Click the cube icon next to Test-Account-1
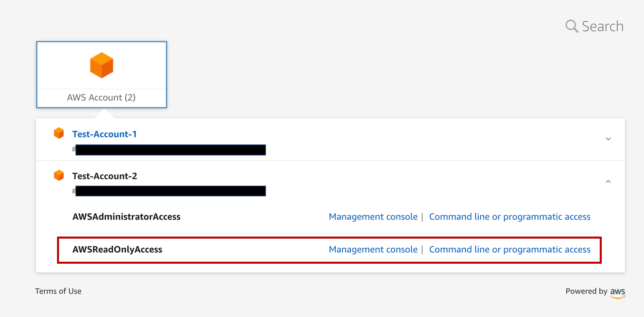This screenshot has width=644, height=317. click(x=59, y=133)
